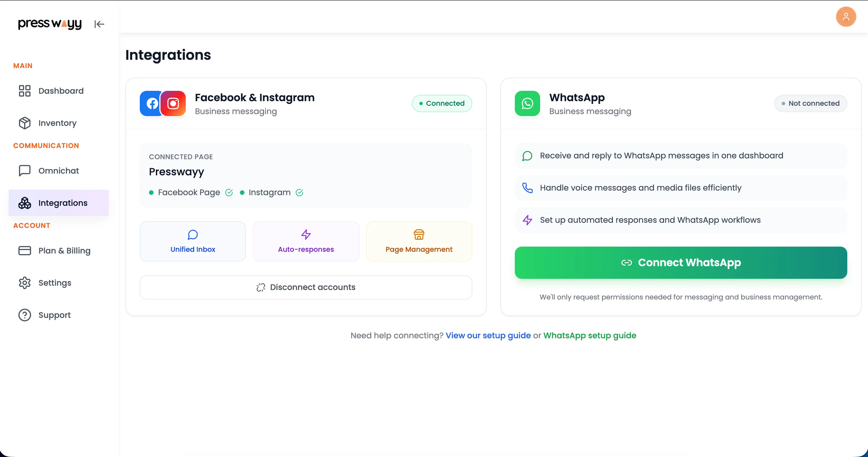Click the Facebook logo icon
The height and width of the screenshot is (457, 868).
(x=151, y=103)
